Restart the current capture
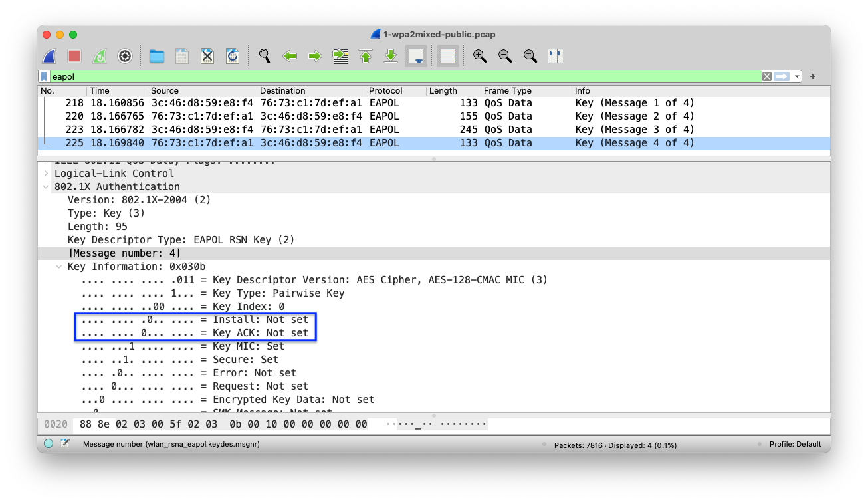The image size is (868, 502). [99, 56]
